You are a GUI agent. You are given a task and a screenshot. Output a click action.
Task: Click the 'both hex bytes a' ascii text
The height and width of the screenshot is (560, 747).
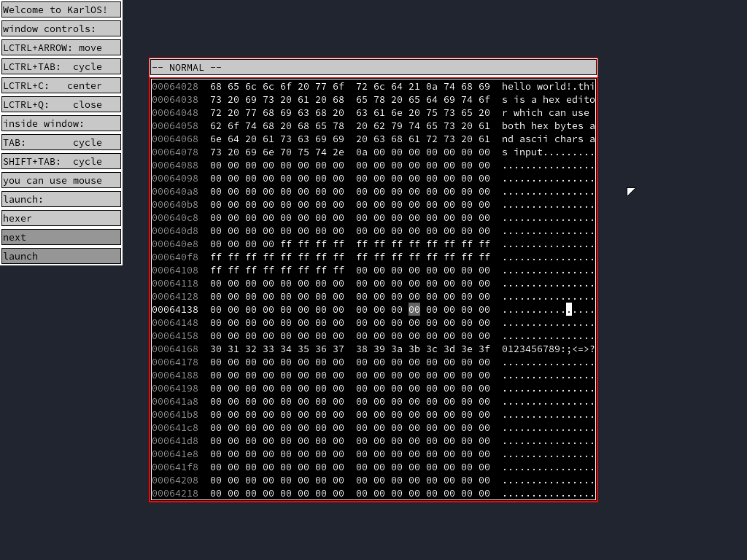pyautogui.click(x=548, y=125)
